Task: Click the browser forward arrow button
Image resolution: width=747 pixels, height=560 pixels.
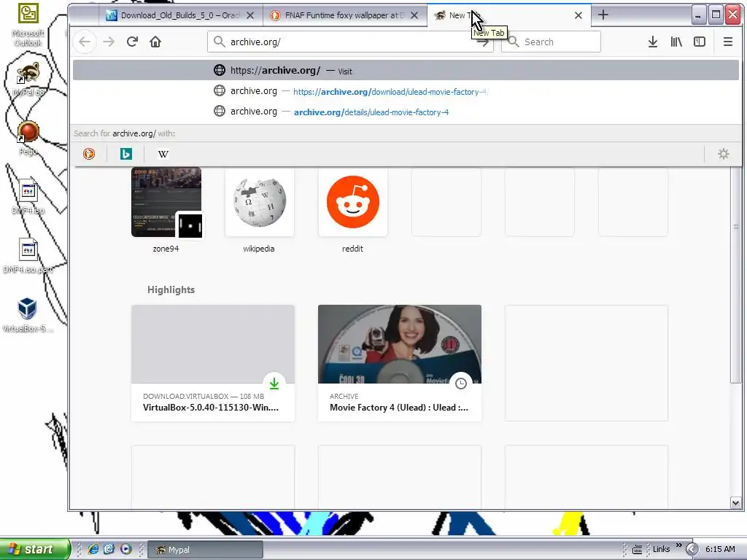Action: [109, 42]
